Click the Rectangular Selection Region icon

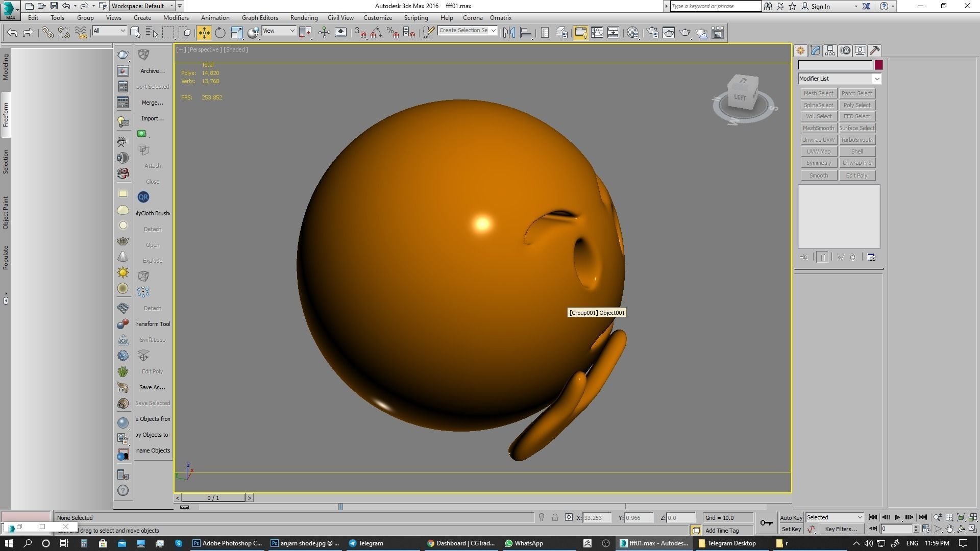click(x=168, y=33)
